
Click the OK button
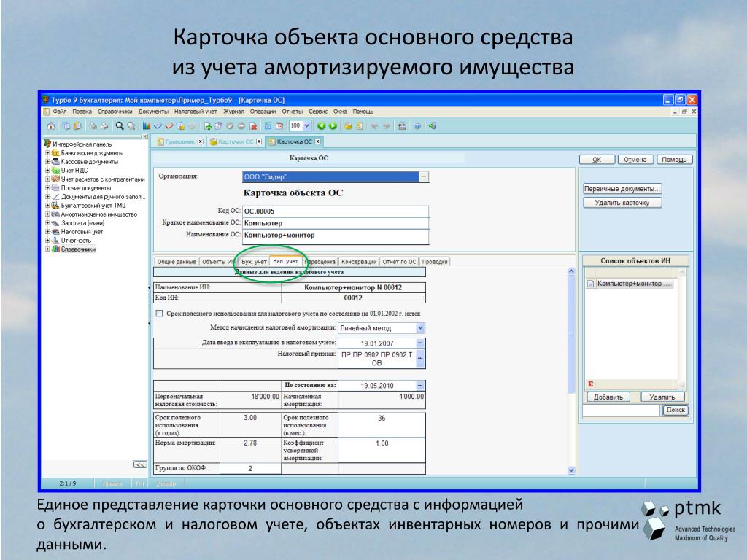point(597,160)
